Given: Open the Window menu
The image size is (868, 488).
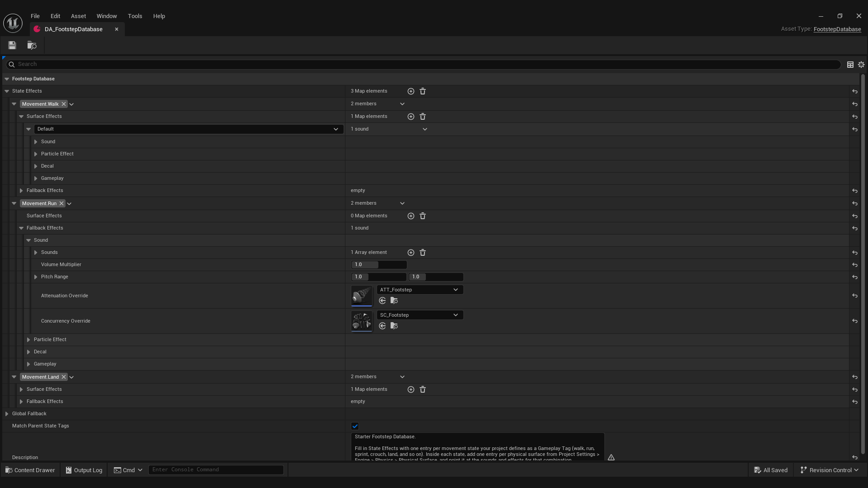Looking at the screenshot, I should tap(107, 16).
